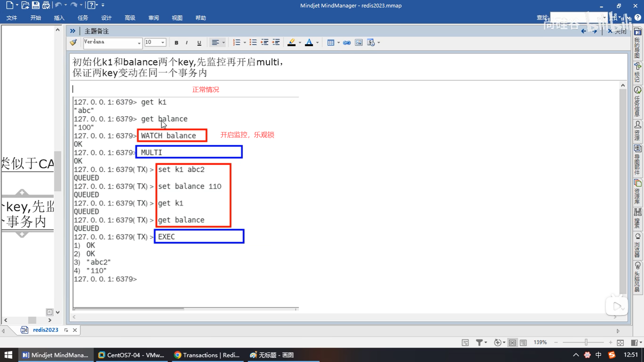Image resolution: width=644 pixels, height=362 pixels.
Task: Insert image into topic notes
Action: pyautogui.click(x=359, y=43)
